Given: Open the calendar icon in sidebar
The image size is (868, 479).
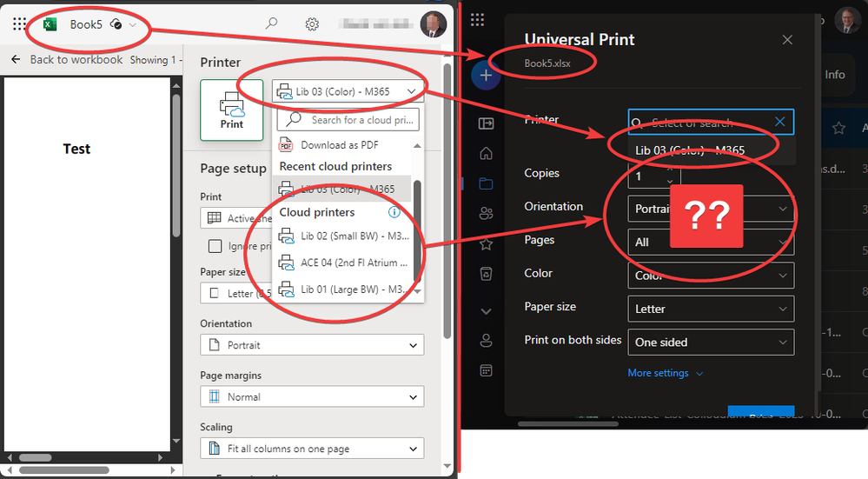Looking at the screenshot, I should coord(486,370).
